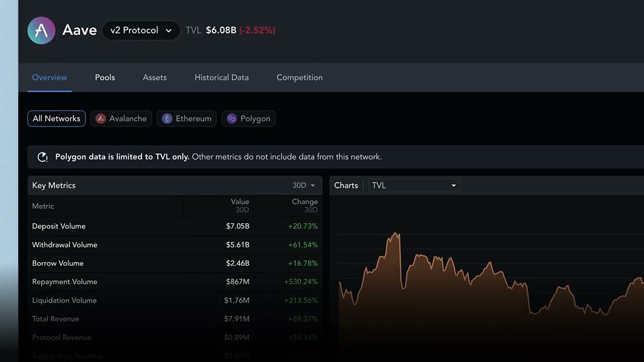Screen dimensions: 644x362
Task: Open the v2 Protocol version dropdown
Action: (x=141, y=30)
